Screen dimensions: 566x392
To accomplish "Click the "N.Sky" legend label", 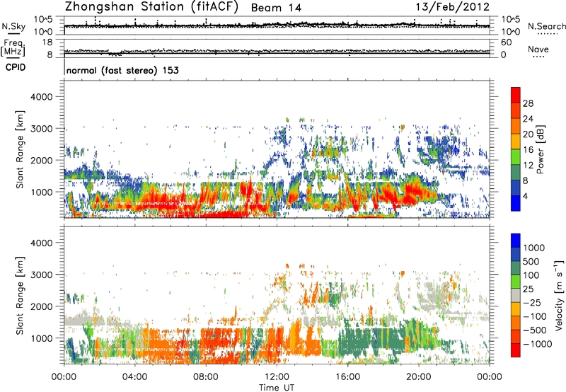I will 13,26.
